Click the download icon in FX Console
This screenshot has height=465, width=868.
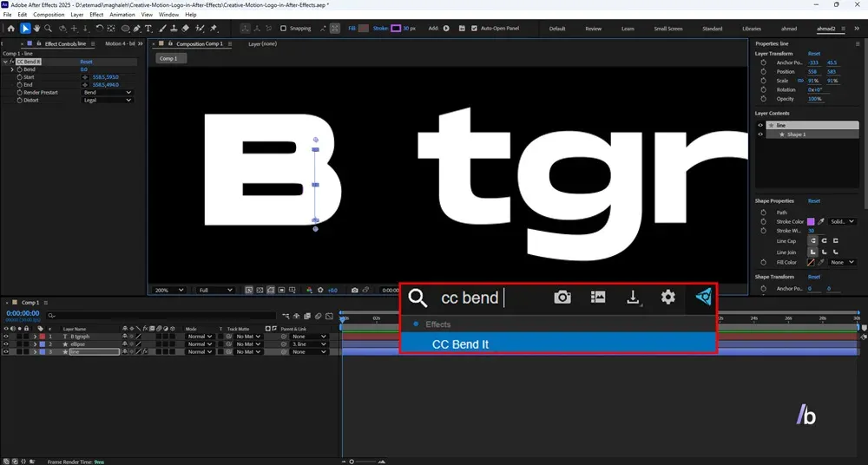(634, 298)
